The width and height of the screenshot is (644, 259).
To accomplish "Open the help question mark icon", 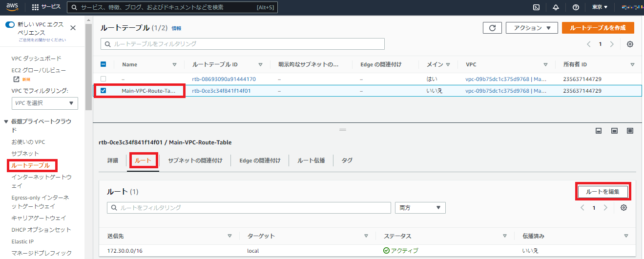I will tap(576, 7).
